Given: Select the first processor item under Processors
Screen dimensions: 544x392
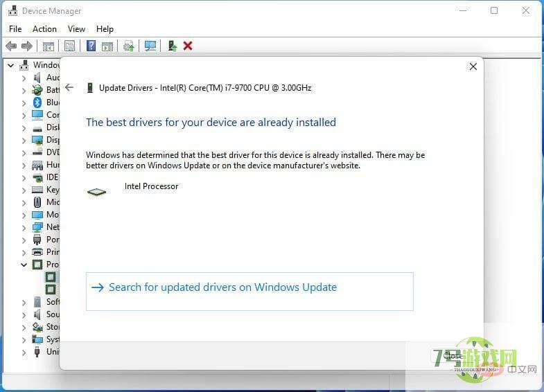Looking at the screenshot, I should pyautogui.click(x=51, y=277).
